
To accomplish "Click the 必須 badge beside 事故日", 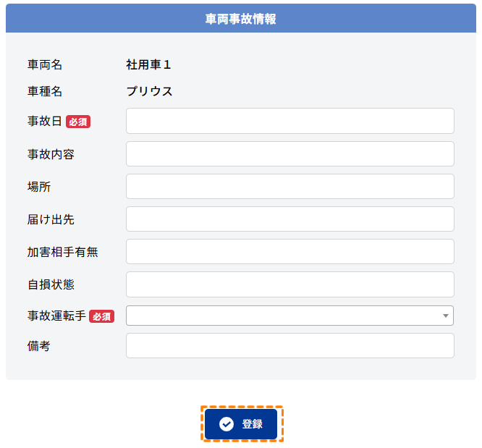I will tap(78, 122).
